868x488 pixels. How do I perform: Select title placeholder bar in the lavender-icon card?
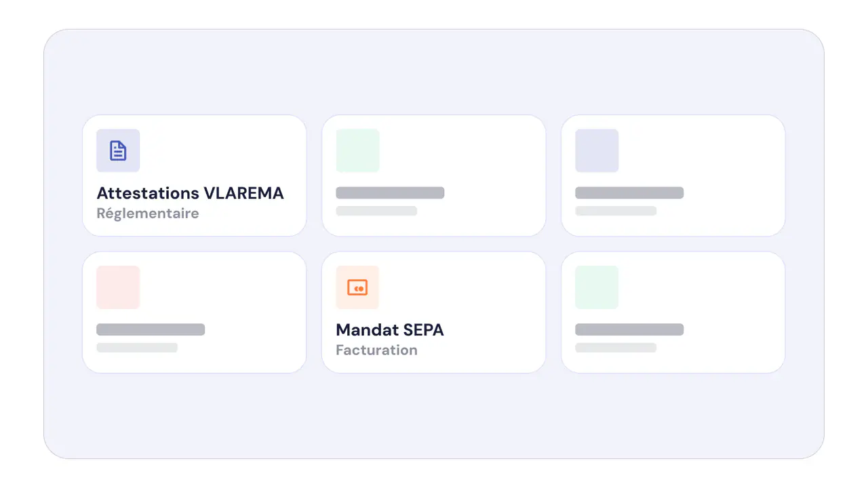coord(629,193)
